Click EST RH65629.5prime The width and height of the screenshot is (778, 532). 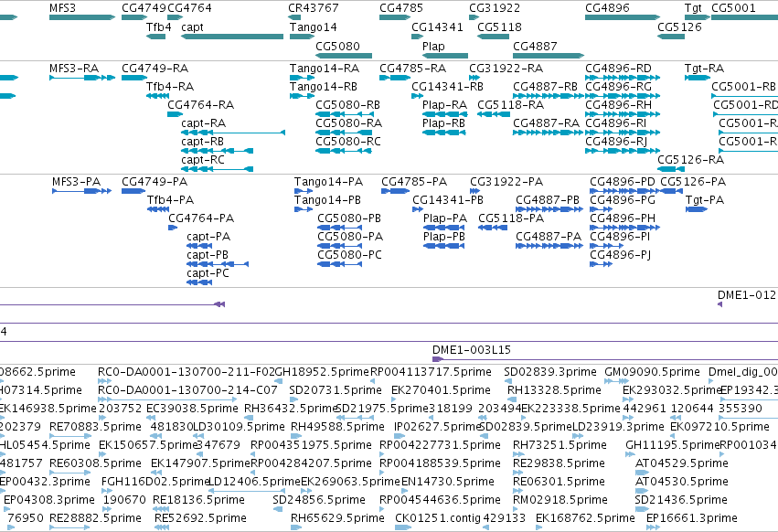click(x=296, y=527)
